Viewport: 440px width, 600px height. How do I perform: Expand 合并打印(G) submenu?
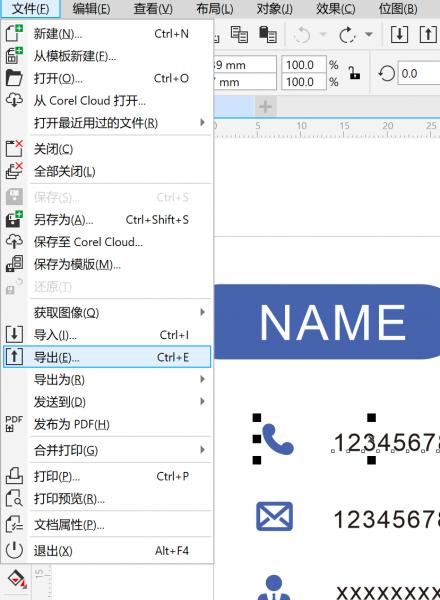click(107, 450)
